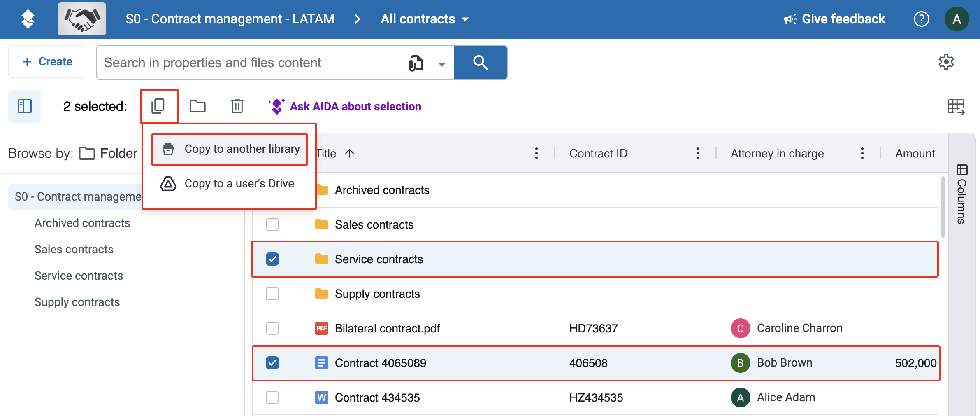Open the user account avatar A

pyautogui.click(x=957, y=19)
